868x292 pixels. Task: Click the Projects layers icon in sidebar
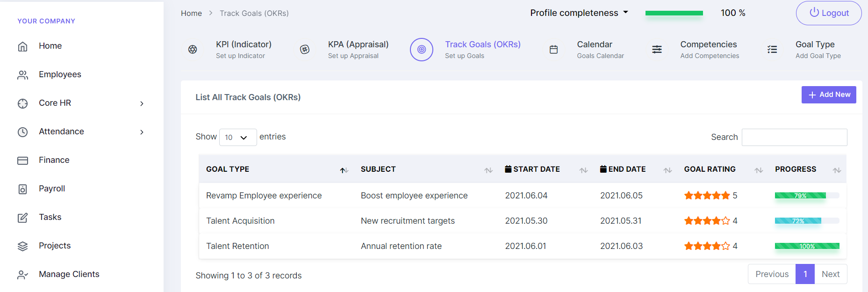(22, 246)
